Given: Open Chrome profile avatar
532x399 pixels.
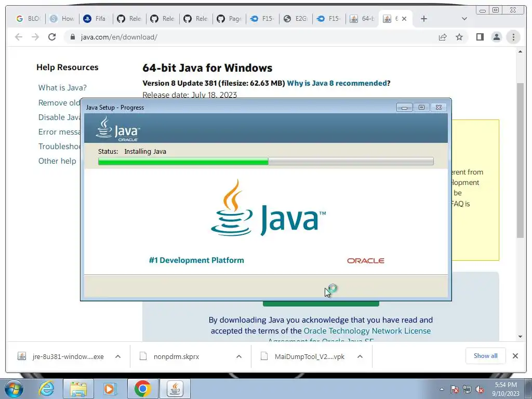Looking at the screenshot, I should click(x=496, y=37).
